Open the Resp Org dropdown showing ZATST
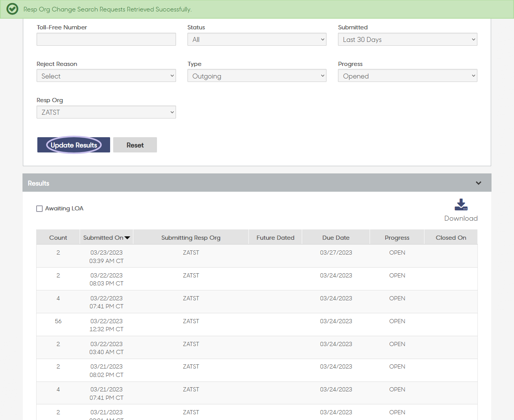514x420 pixels. click(106, 112)
